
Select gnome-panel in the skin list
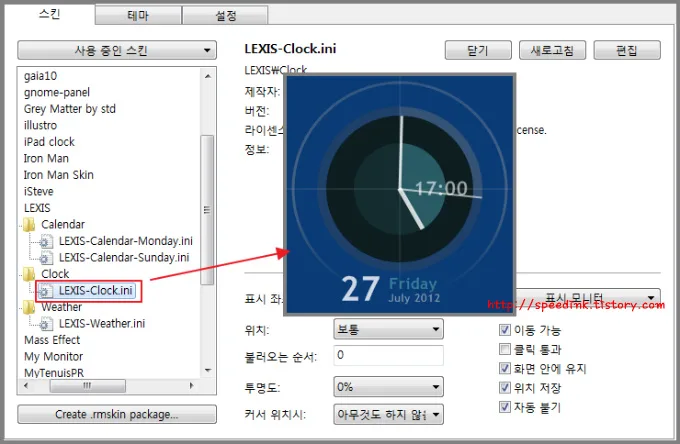coord(57,92)
